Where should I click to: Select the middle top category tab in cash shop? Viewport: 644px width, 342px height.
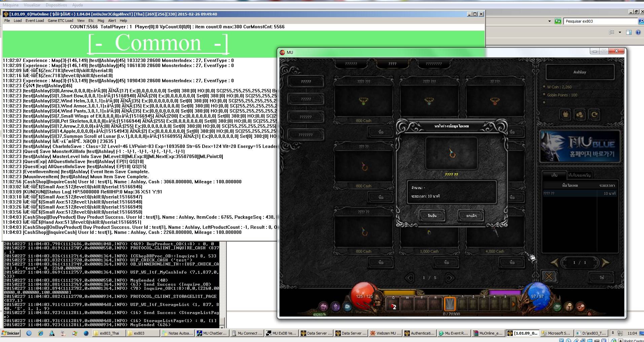point(392,64)
